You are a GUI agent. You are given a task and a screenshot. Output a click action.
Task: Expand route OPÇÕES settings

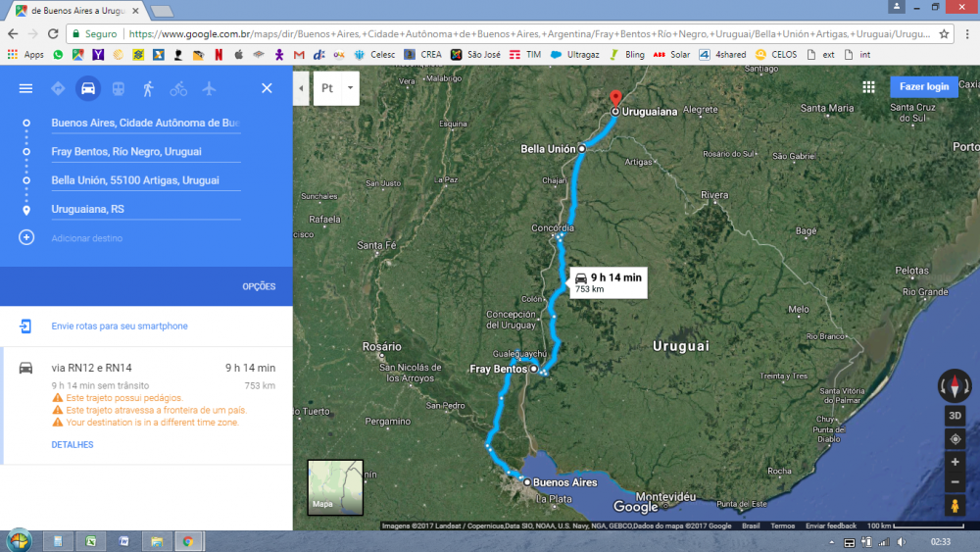[259, 286]
